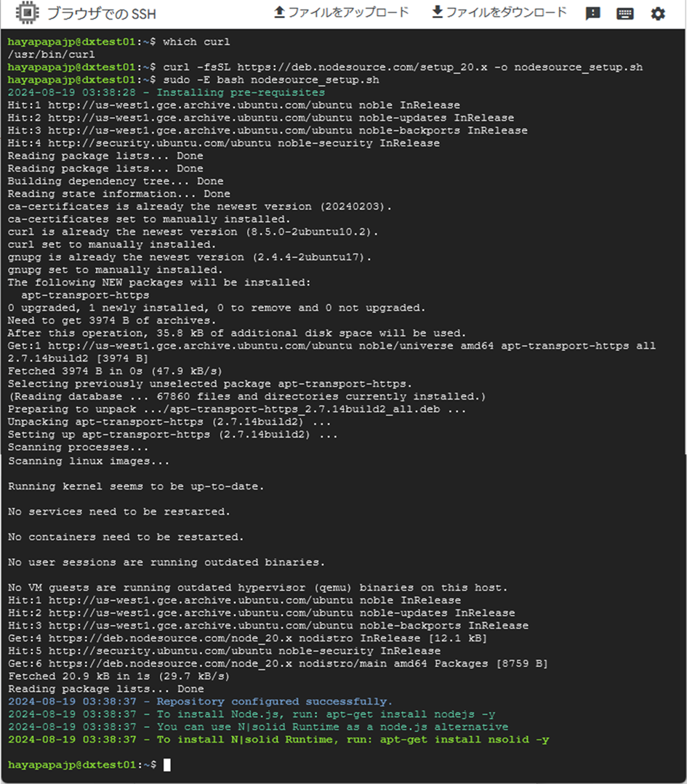Click the setup_20.x URL in the curl command
The height and width of the screenshot is (784, 687).
pos(362,67)
